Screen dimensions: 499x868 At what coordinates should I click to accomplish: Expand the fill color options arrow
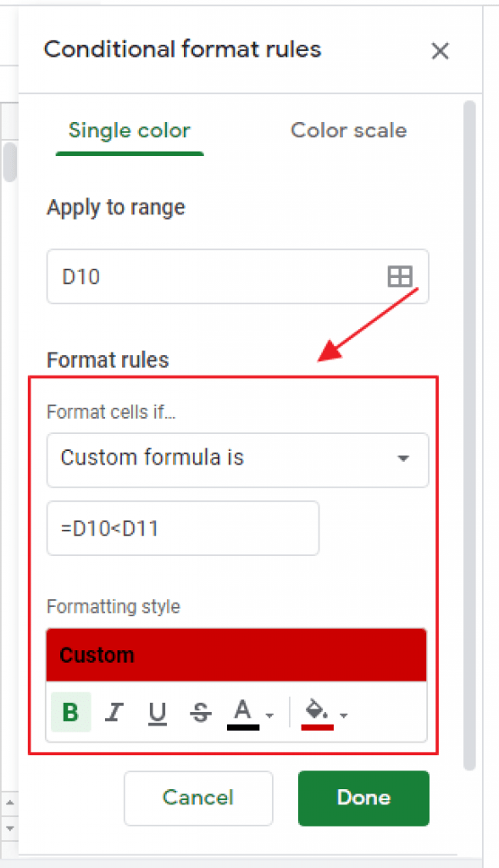(343, 716)
